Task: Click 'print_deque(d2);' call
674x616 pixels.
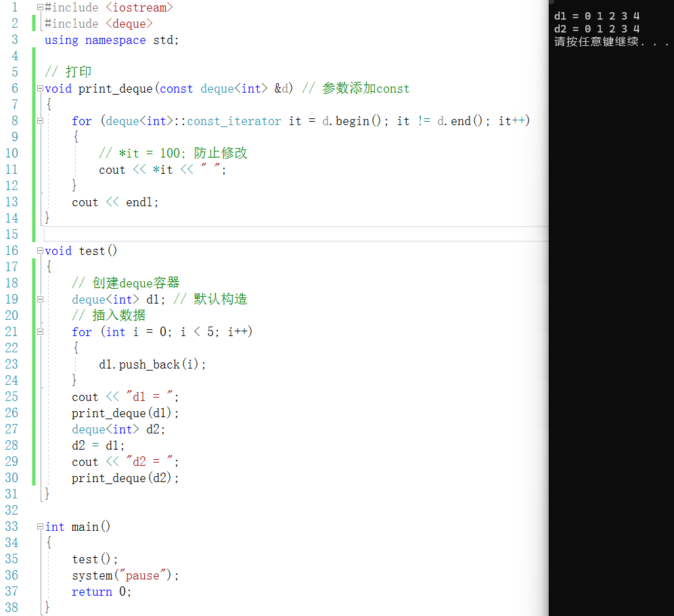Action: click(125, 478)
